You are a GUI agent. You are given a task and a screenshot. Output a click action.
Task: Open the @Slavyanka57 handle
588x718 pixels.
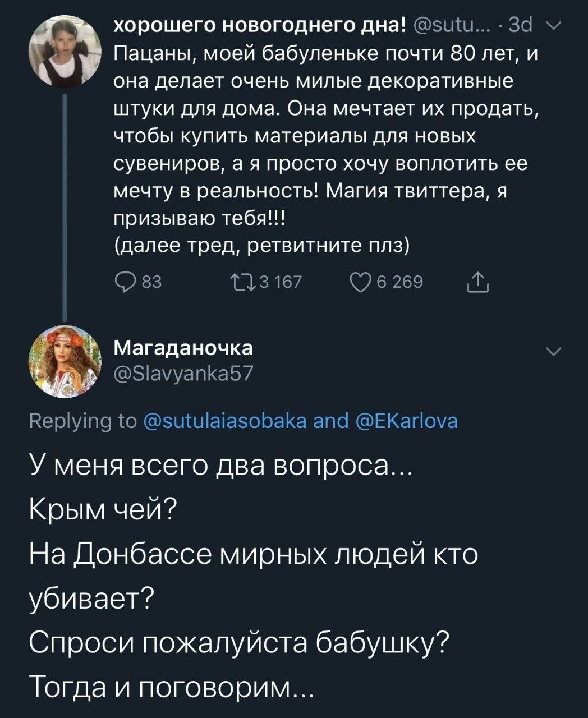(183, 372)
